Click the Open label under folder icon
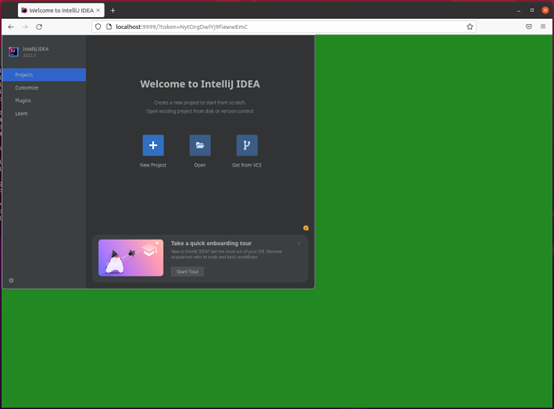This screenshot has height=409, width=554. point(200,165)
